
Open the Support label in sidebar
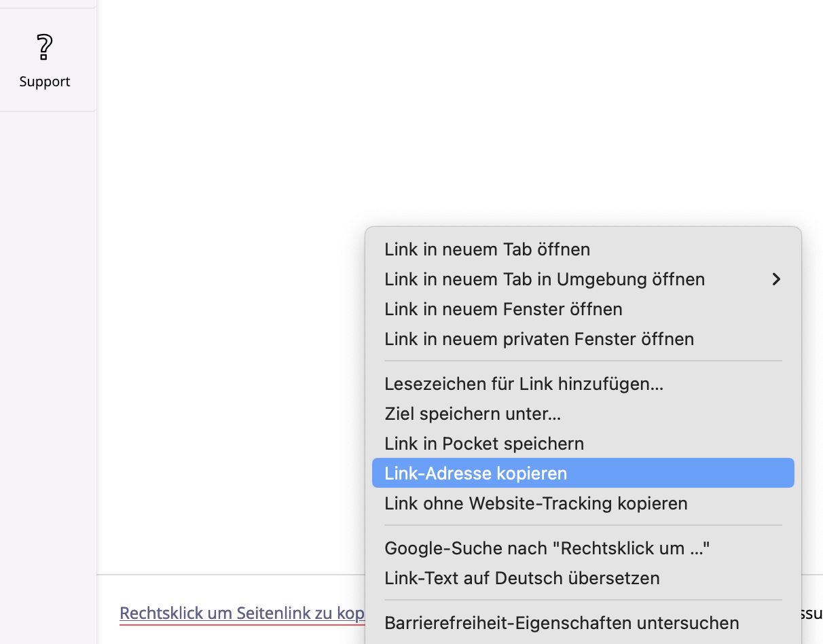[x=45, y=82]
